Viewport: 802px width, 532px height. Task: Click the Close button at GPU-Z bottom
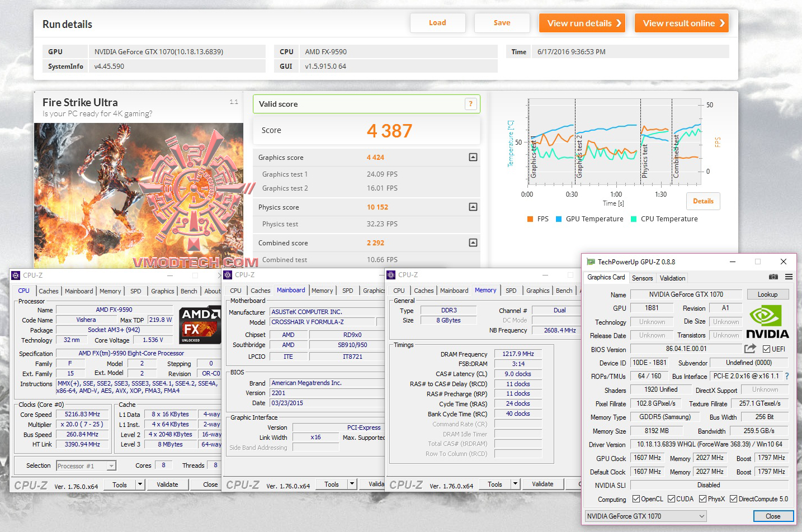[x=773, y=516]
